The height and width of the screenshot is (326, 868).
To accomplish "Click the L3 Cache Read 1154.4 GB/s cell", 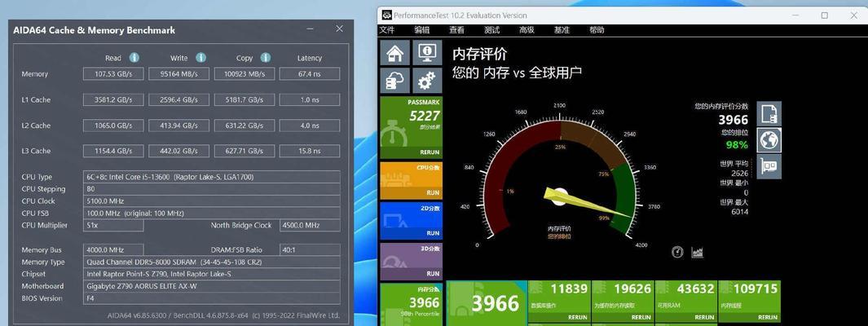I will [x=113, y=151].
